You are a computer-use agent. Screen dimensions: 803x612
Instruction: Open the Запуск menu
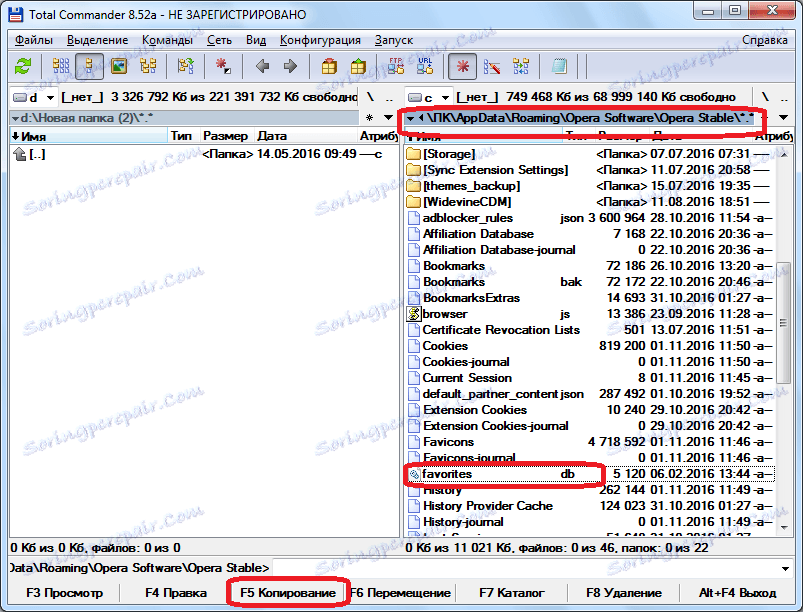tap(393, 40)
